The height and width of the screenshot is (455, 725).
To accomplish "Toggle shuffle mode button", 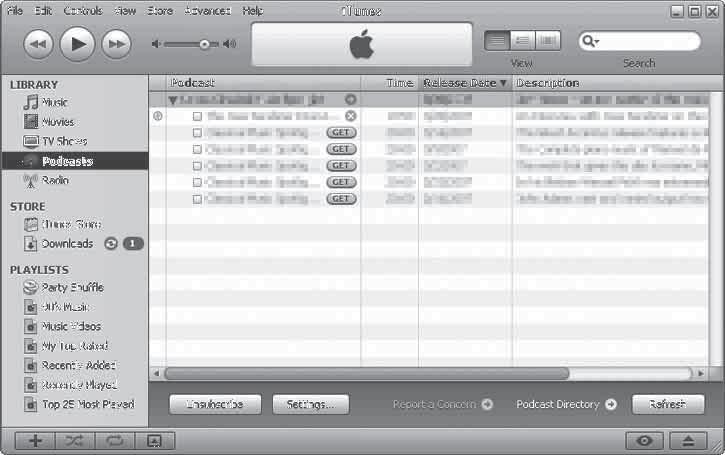I will pyautogui.click(x=75, y=441).
